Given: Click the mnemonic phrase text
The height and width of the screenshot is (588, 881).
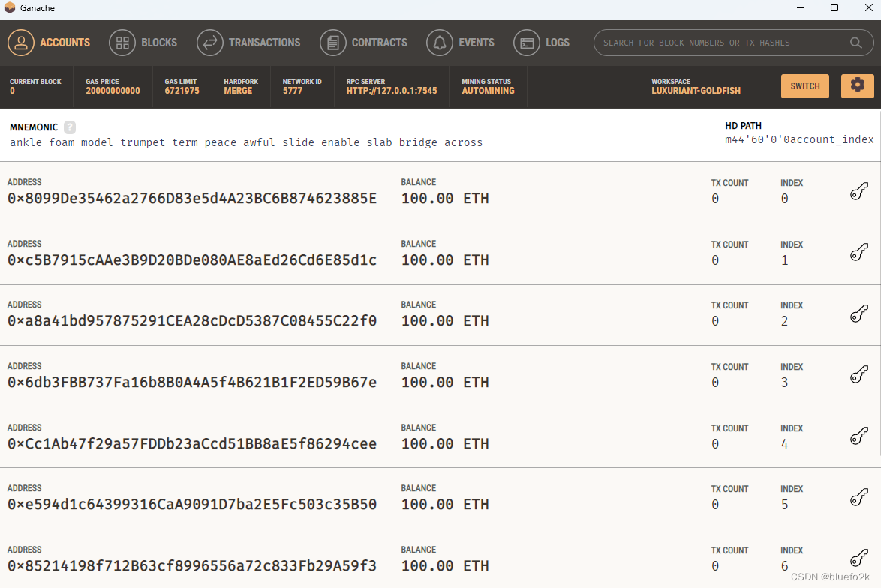Looking at the screenshot, I should (x=246, y=142).
